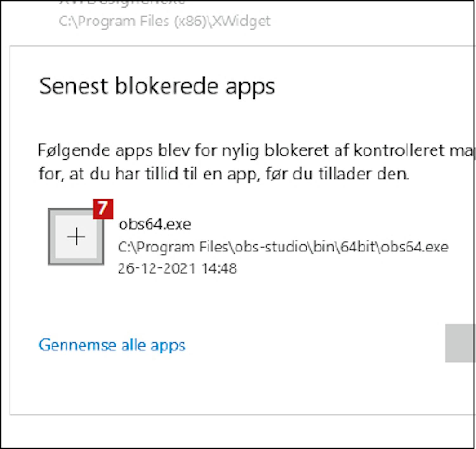476x449 pixels.
Task: Click the Senest blokerede apps heading
Action: click(x=157, y=86)
